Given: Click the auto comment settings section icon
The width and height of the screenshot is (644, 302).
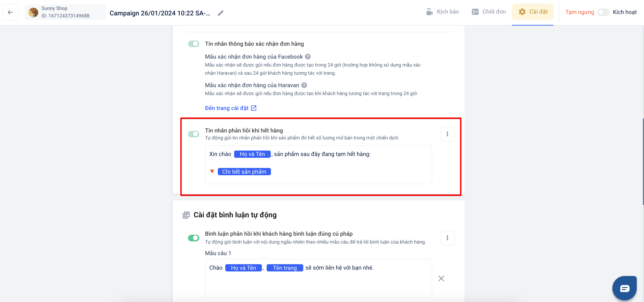Looking at the screenshot, I should point(186,215).
